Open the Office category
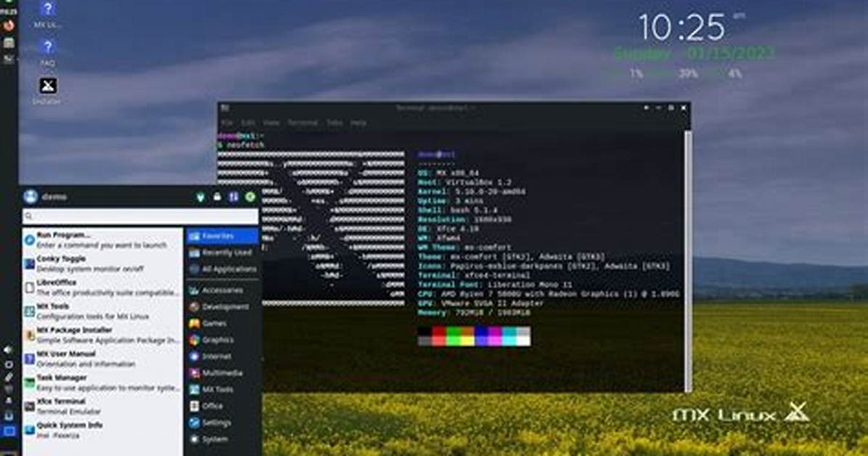 222,406
